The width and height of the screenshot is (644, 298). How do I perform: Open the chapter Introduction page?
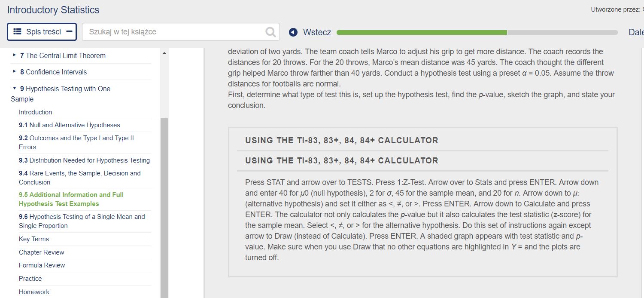(35, 112)
